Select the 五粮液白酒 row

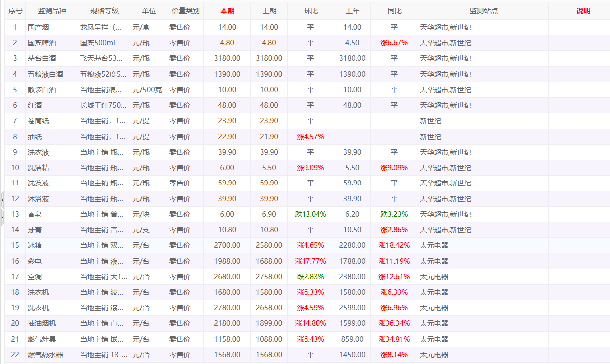pyautogui.click(x=307, y=74)
